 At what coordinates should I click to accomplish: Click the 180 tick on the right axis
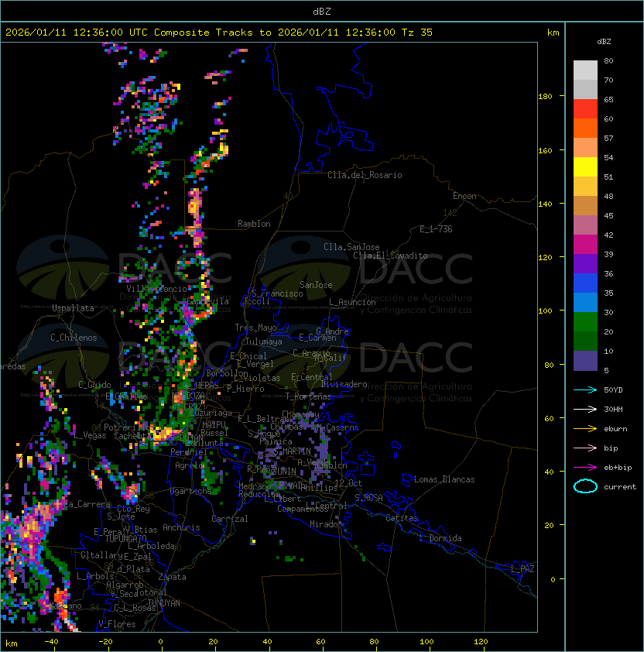(x=545, y=97)
